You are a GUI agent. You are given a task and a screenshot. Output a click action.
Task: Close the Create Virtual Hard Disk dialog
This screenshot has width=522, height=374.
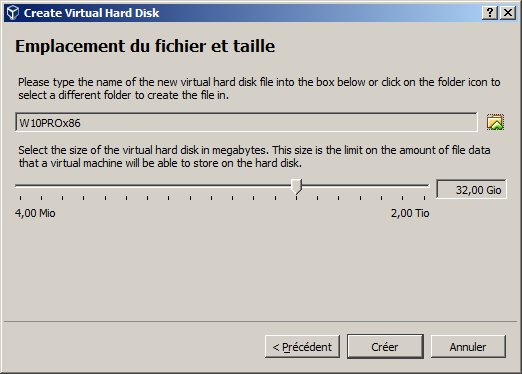coord(508,13)
